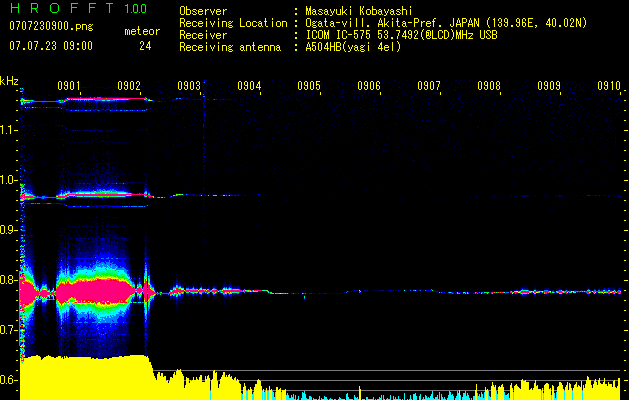Screen dimensions: 629x400
Task: Click the 0903 time marker
Action: pos(189,85)
